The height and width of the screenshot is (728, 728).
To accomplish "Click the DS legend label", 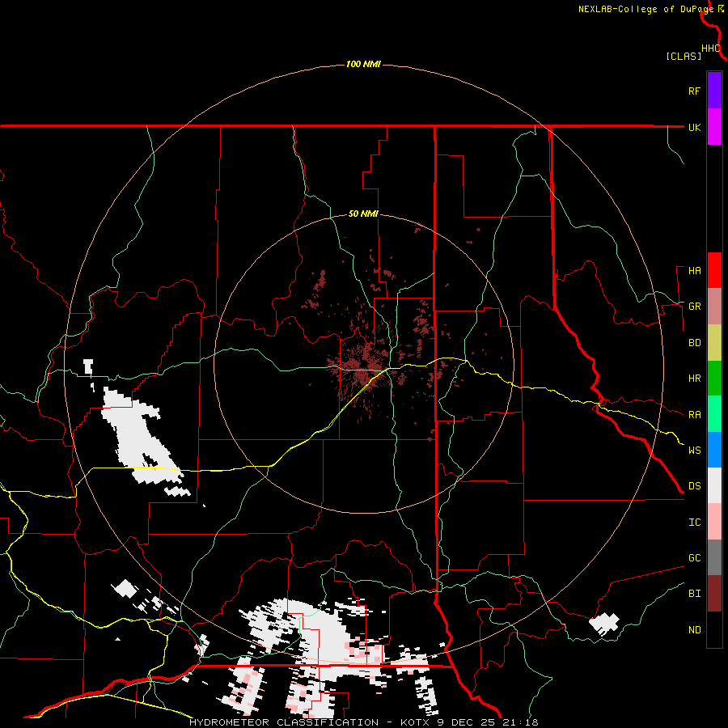I will (x=694, y=486).
